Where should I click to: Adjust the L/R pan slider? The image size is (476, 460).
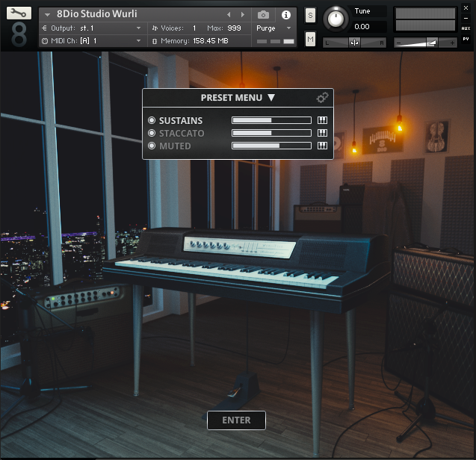pos(354,43)
